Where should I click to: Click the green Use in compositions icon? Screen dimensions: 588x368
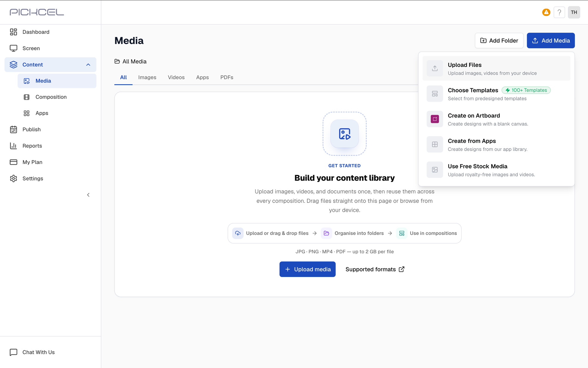402,233
